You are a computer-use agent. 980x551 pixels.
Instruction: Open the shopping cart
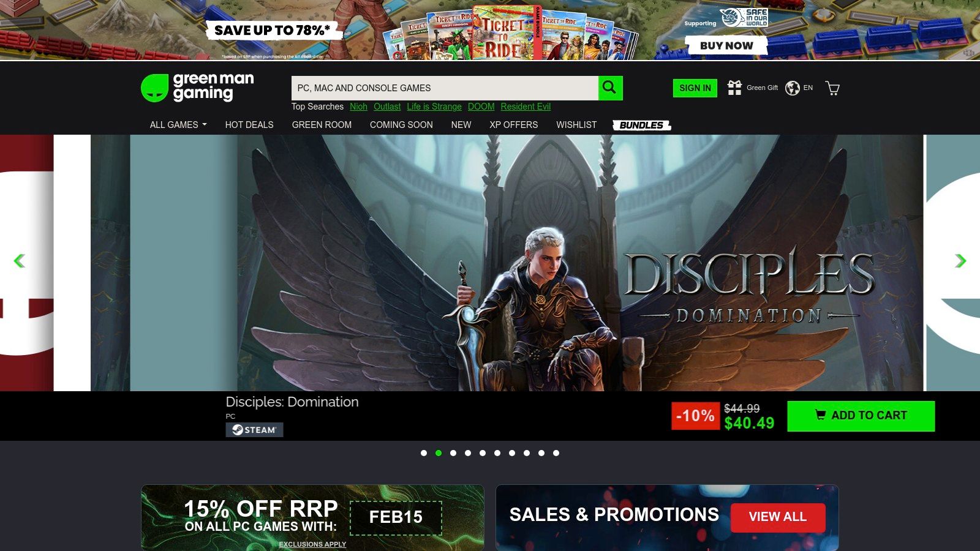(832, 89)
